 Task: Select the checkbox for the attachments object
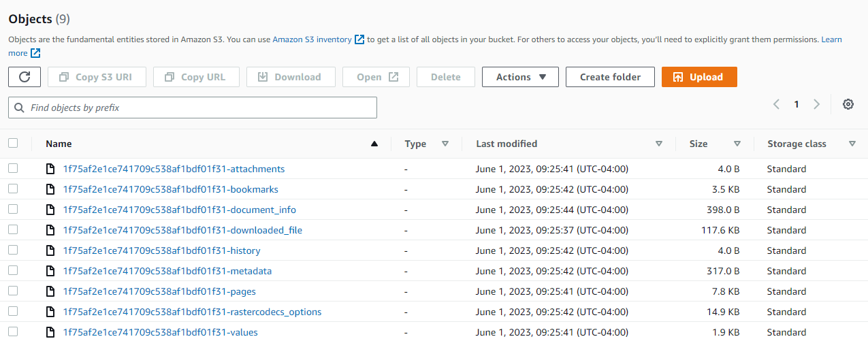pos(13,169)
